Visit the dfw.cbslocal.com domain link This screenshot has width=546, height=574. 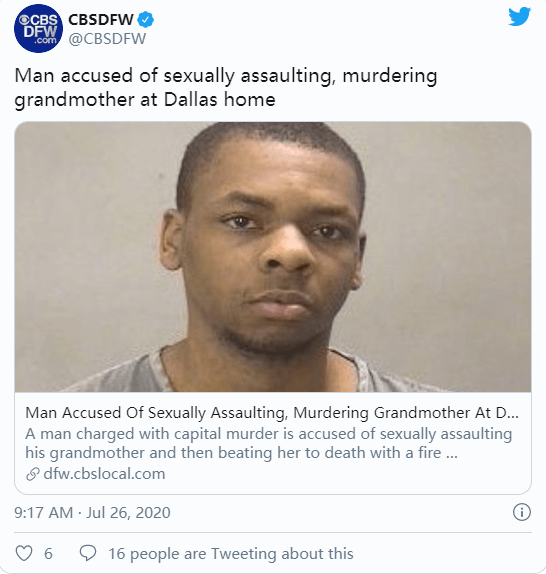pos(104,474)
